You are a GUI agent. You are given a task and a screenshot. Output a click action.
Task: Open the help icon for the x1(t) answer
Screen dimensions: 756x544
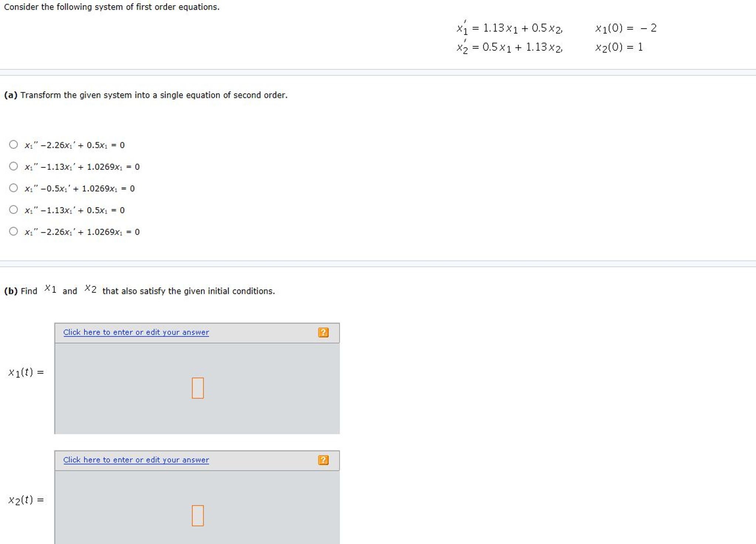tap(323, 332)
